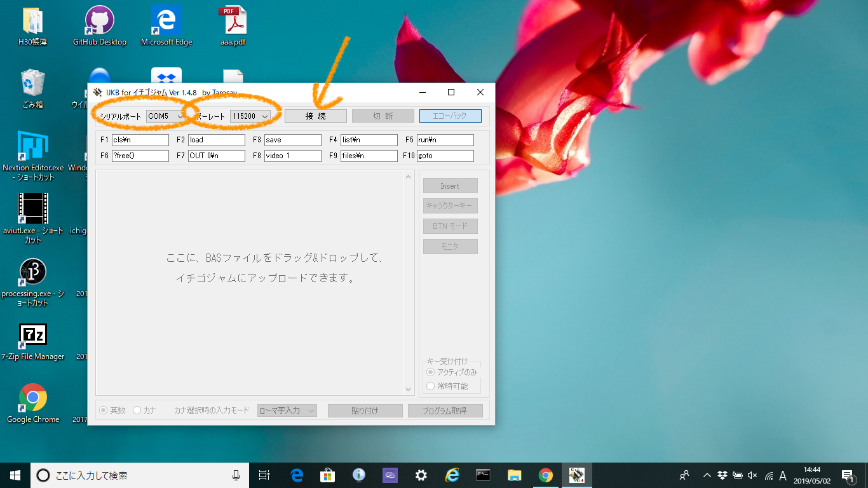The width and height of the screenshot is (868, 488).
Task: Open the Recycle Bin (ごみ箱)
Action: (x=32, y=83)
